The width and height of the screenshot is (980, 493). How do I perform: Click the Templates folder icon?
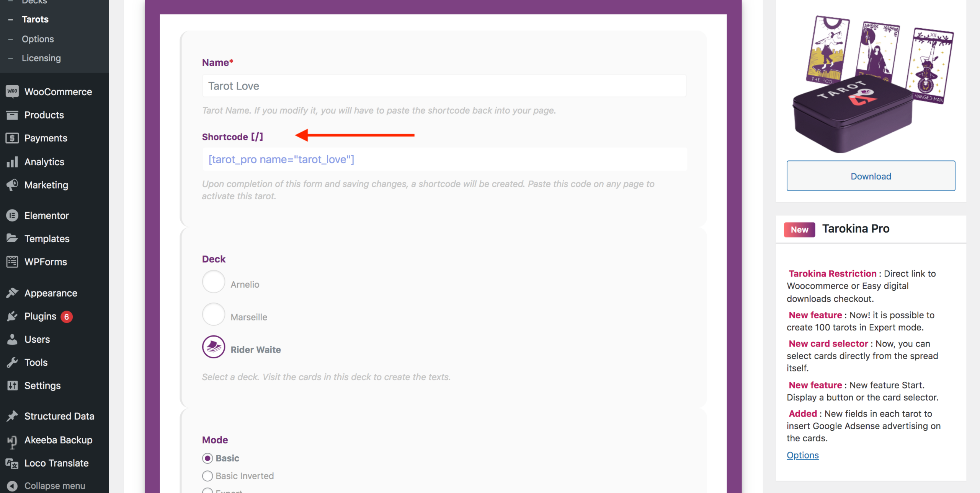[x=12, y=238]
